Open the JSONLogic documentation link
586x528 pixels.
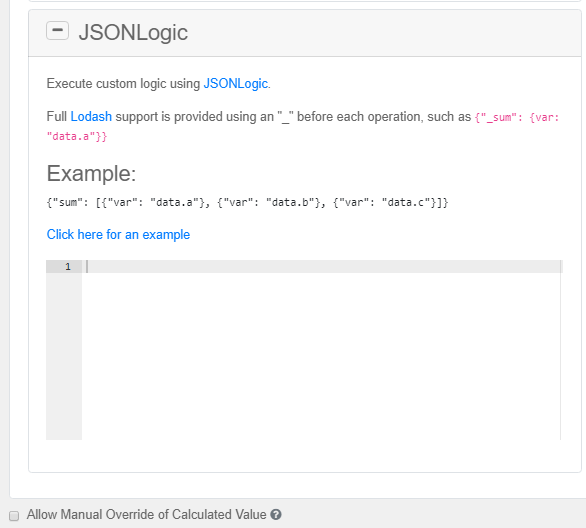coord(235,84)
